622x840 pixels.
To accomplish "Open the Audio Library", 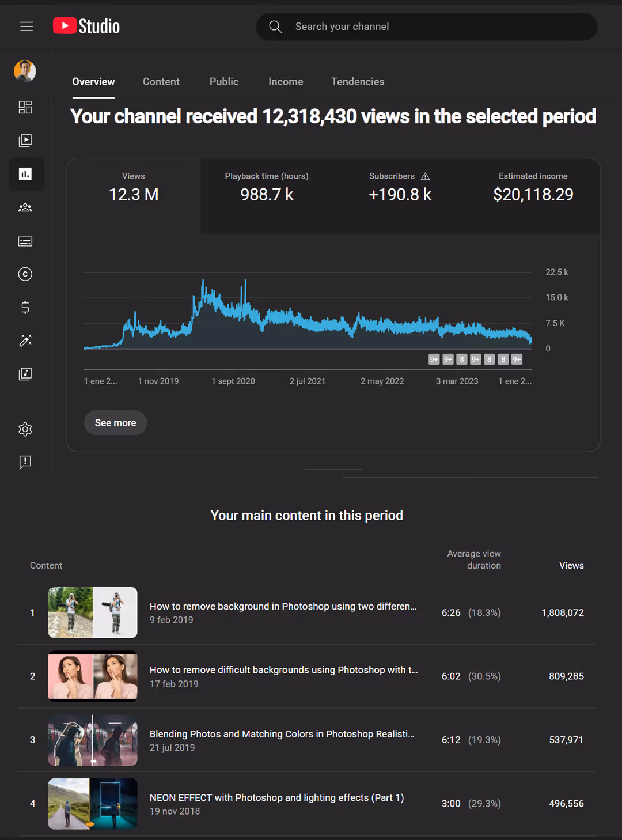I will (25, 374).
